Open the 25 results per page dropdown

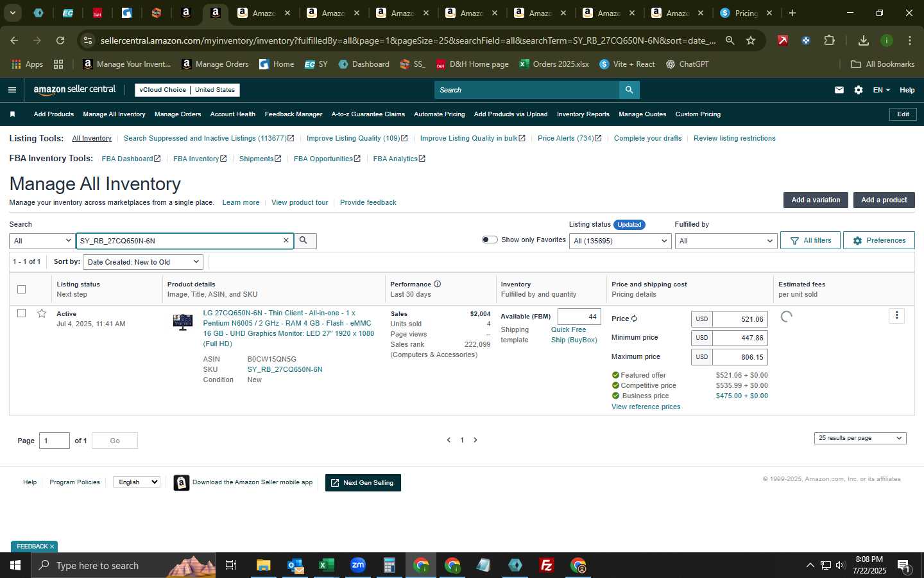(x=860, y=438)
